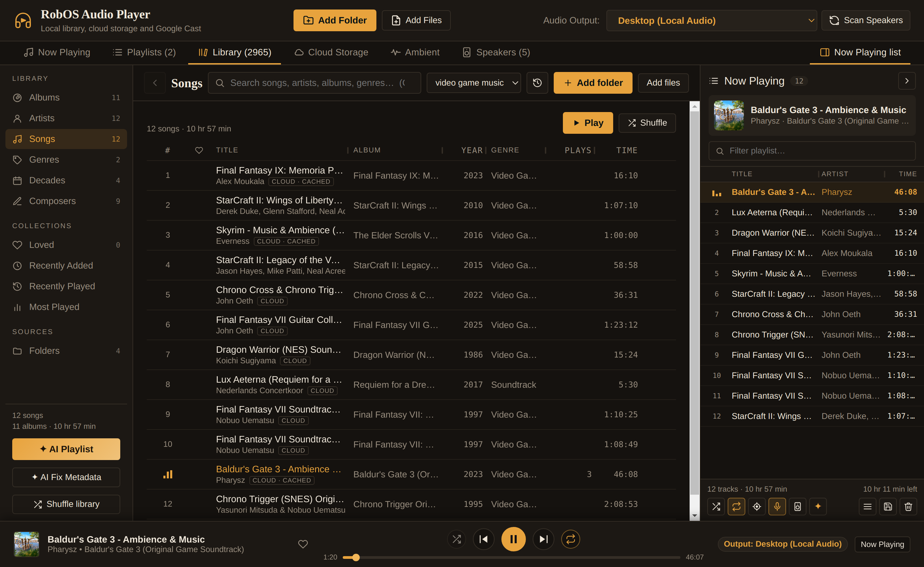Skip to the next track
924x567 pixels.
pos(543,539)
